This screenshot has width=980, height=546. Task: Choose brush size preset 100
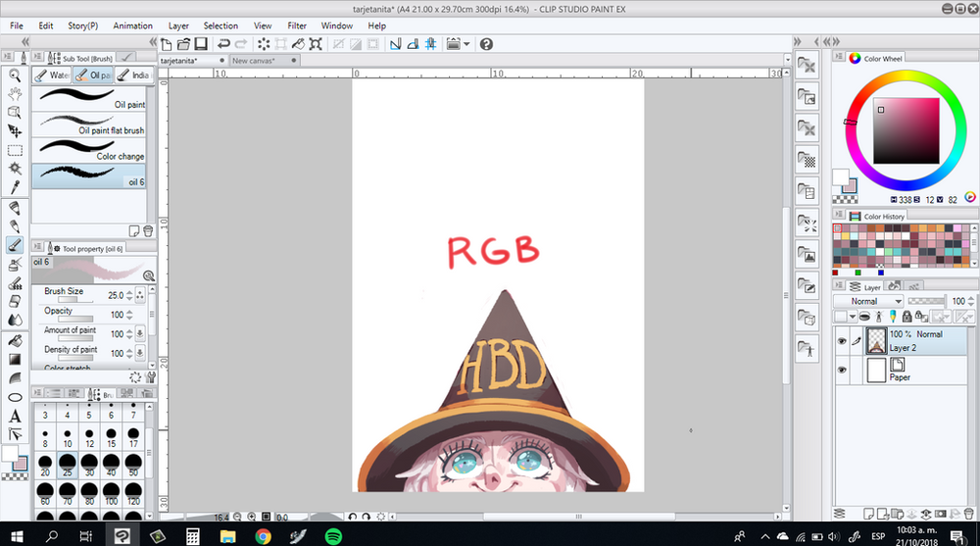click(112, 493)
